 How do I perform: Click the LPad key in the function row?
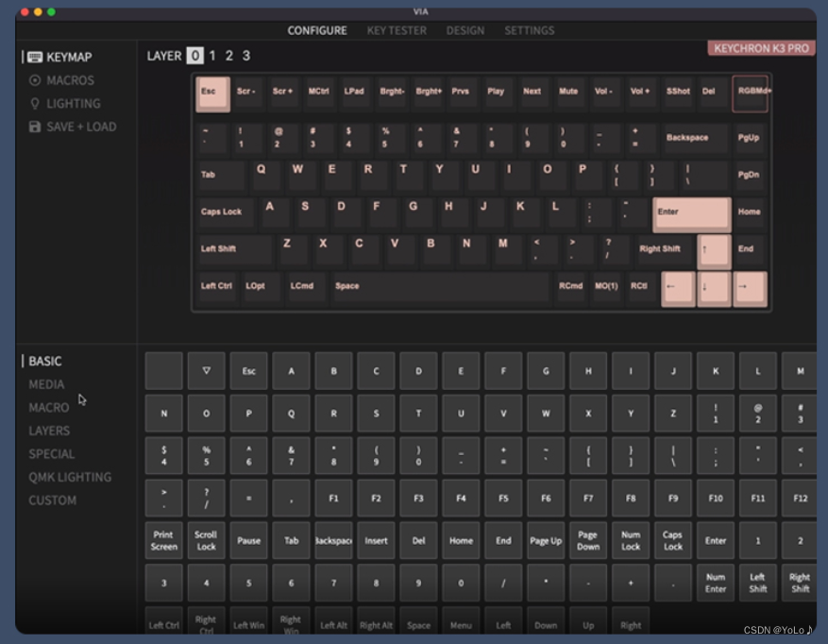click(354, 92)
